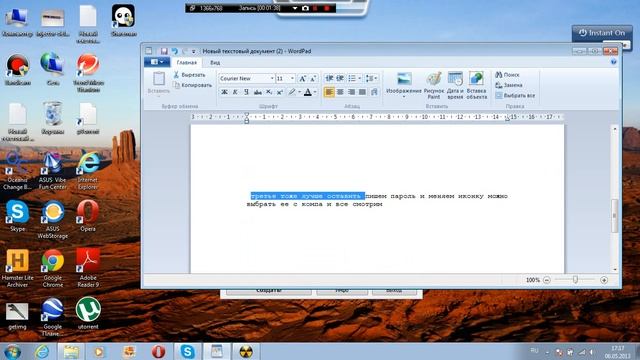Center the text alignment
640x360 pixels.
point(340,92)
